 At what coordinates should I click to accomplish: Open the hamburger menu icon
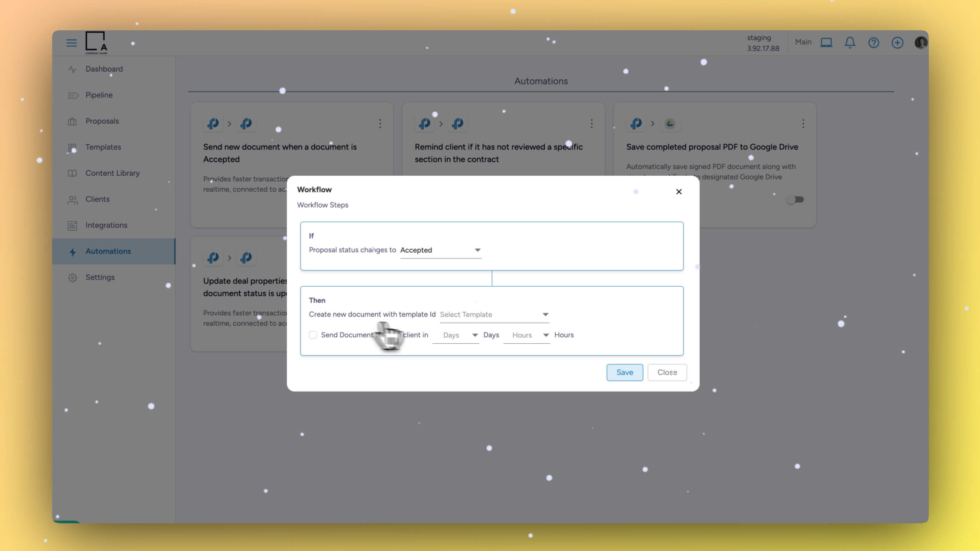tap(71, 43)
